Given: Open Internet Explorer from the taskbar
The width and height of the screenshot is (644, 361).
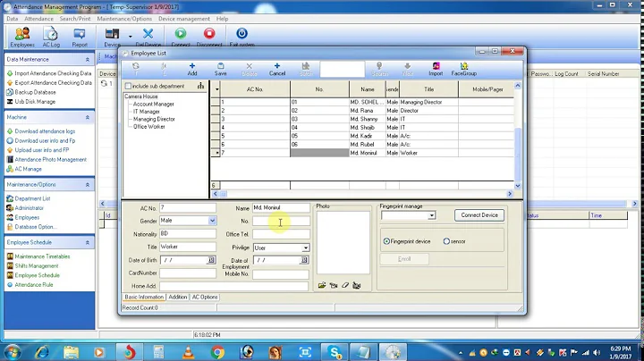Looking at the screenshot, I should point(41,352).
